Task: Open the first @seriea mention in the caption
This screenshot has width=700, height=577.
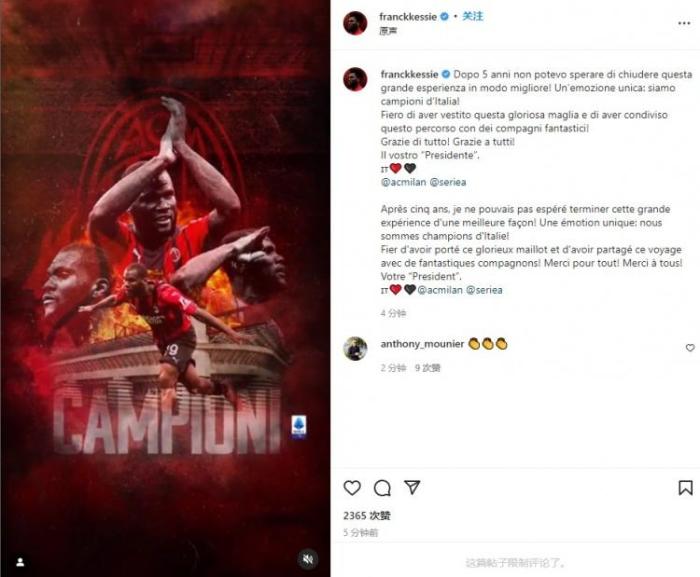Action: click(448, 182)
